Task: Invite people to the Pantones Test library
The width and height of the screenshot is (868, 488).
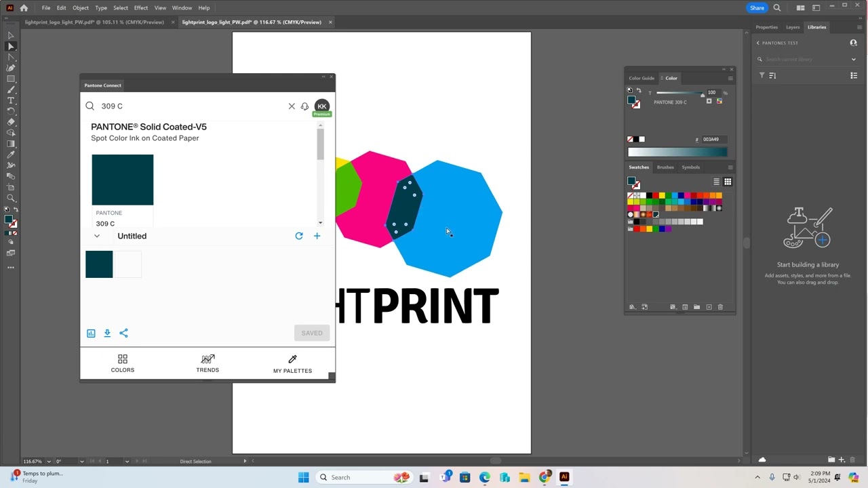Action: tap(854, 43)
